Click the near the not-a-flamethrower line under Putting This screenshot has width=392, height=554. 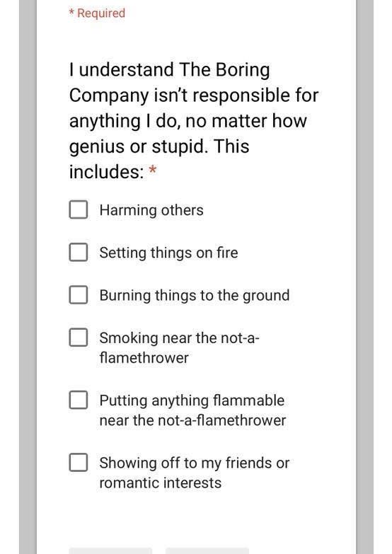point(192,420)
